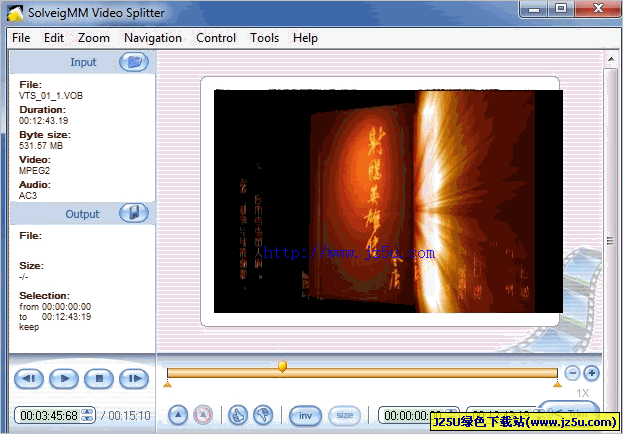The height and width of the screenshot is (434, 623).
Task: Select the right timeline end marker
Action: [x=557, y=384]
